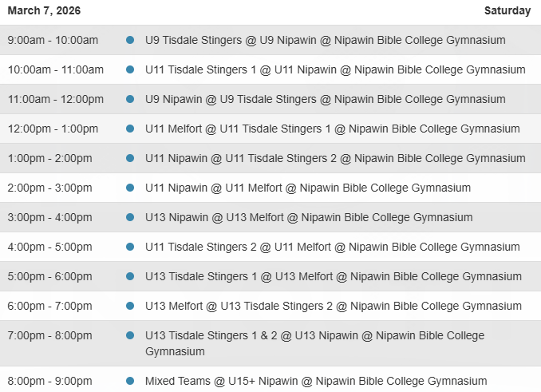Open U11 Melfort @ U11 Tisdale Stingers 1 game
Viewport: 541px width, 392px height.
click(332, 129)
